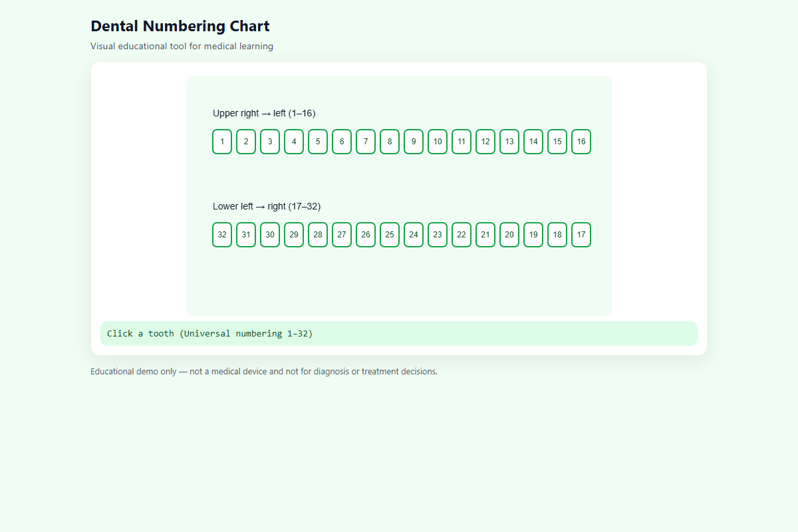Select tooth number 2

pyautogui.click(x=246, y=142)
